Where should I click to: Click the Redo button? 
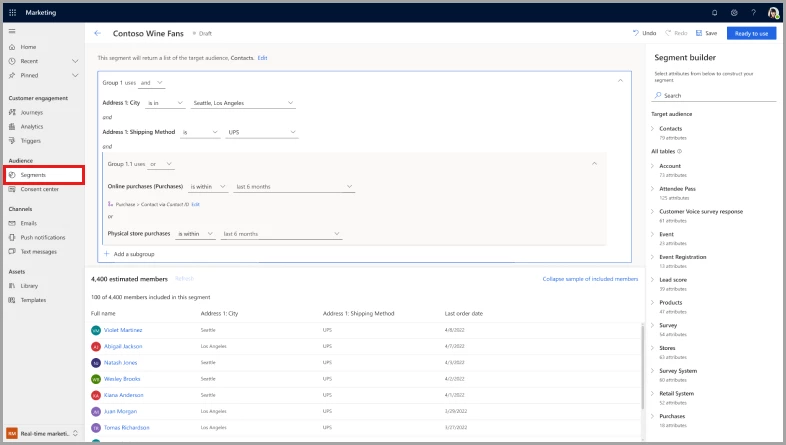point(676,33)
